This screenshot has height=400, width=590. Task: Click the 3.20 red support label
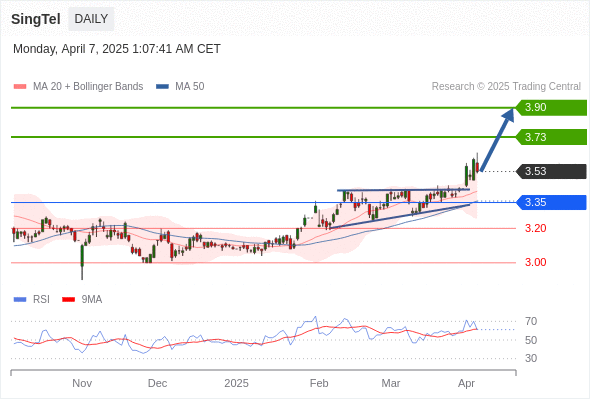coord(535,228)
